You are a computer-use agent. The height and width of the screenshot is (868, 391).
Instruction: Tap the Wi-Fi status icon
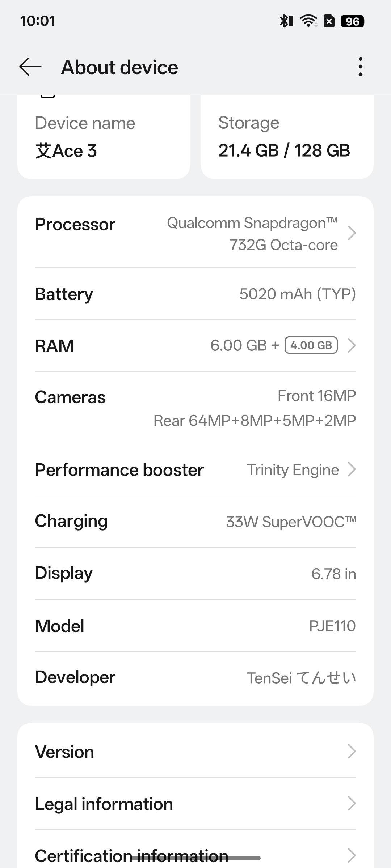pos(308,21)
